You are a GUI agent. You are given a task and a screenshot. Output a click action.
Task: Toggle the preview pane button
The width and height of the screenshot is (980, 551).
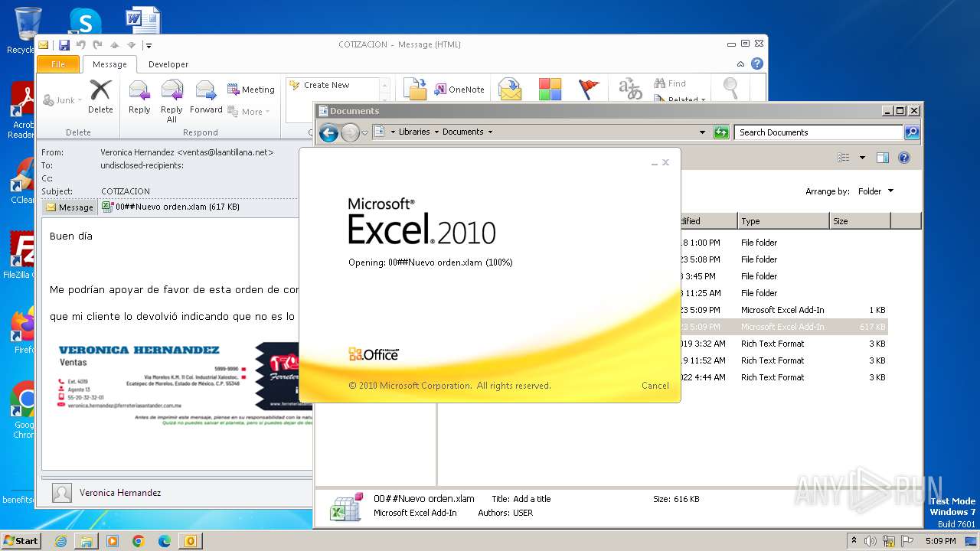point(883,158)
